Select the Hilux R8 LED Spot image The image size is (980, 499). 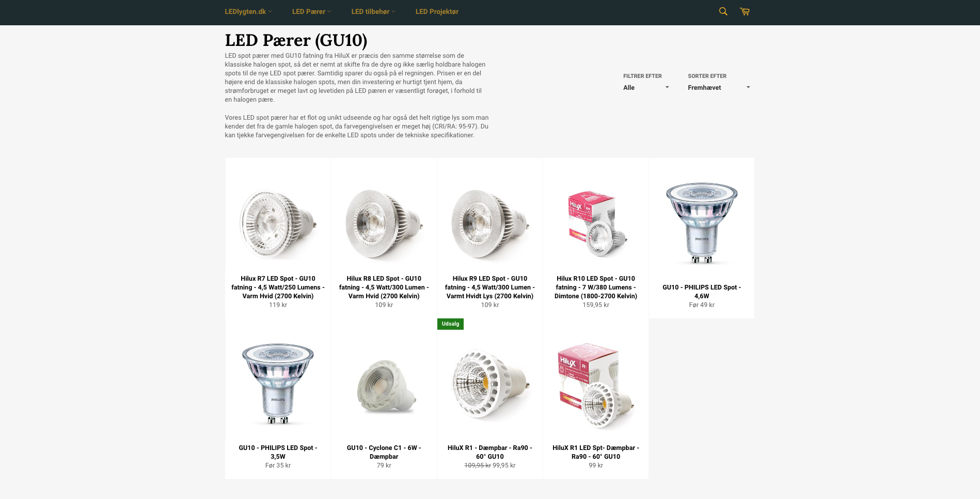(x=384, y=224)
